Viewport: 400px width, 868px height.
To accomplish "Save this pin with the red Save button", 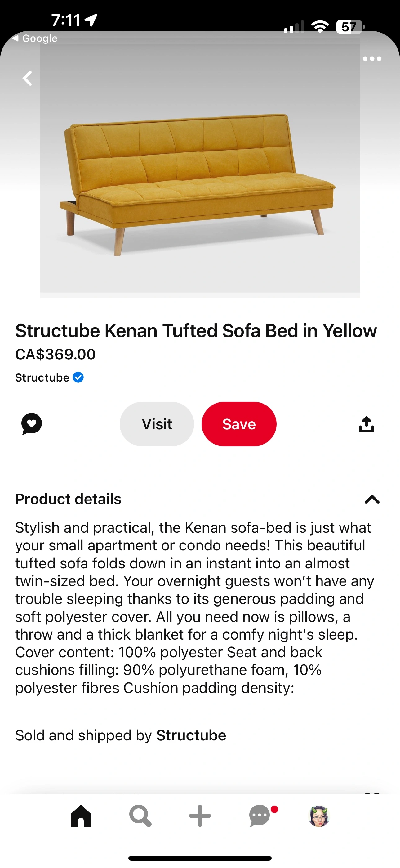I will click(239, 424).
